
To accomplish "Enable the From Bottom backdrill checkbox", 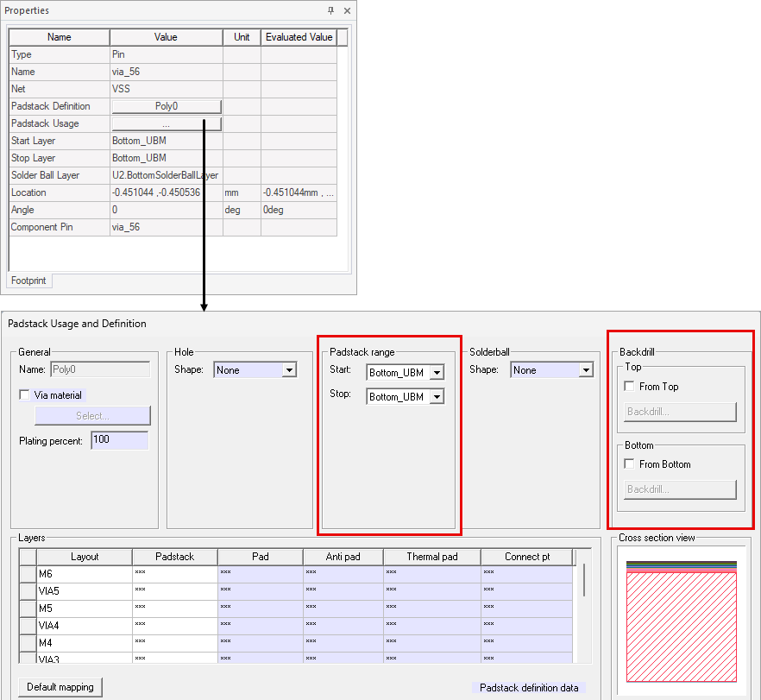I will (630, 464).
